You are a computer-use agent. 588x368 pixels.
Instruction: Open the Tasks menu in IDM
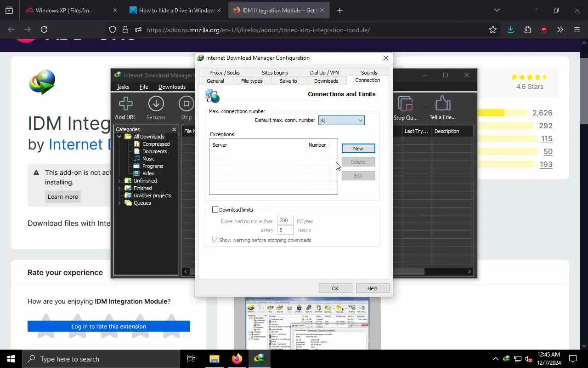coord(123,87)
